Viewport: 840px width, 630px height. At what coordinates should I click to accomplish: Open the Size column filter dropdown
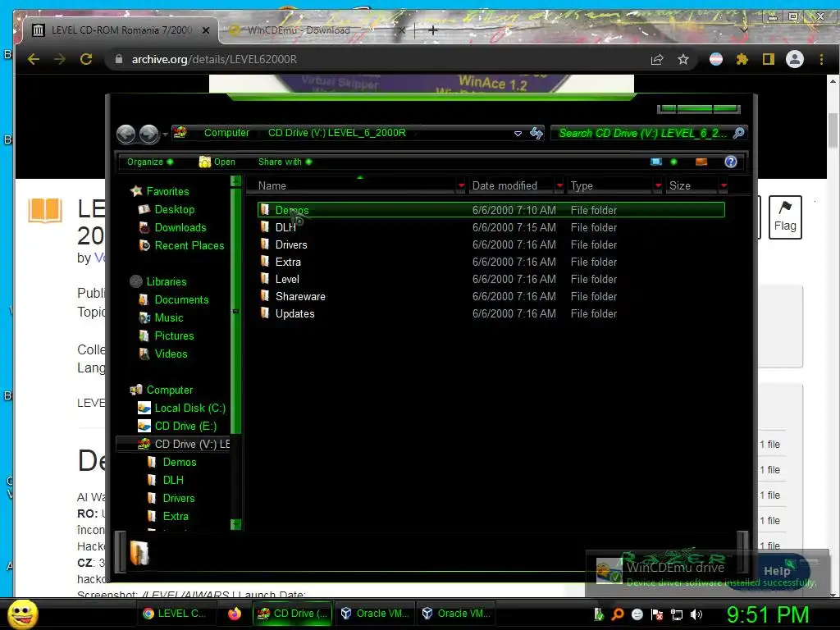(724, 186)
